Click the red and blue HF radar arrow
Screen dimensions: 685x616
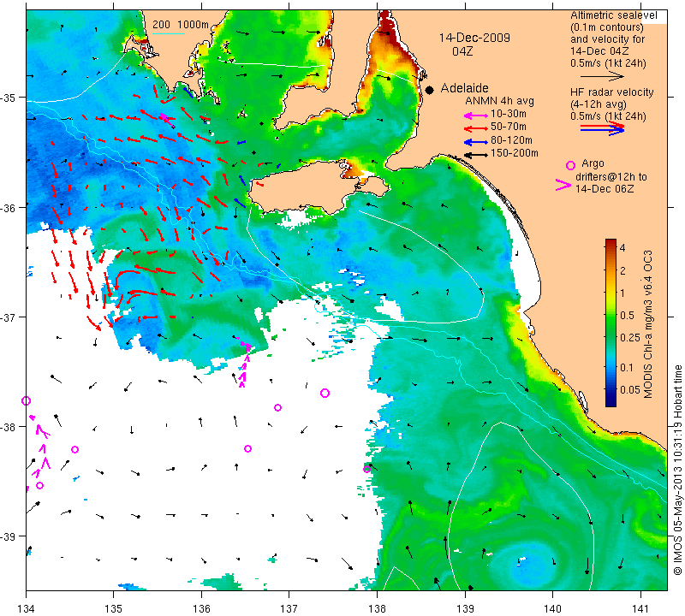tap(603, 128)
